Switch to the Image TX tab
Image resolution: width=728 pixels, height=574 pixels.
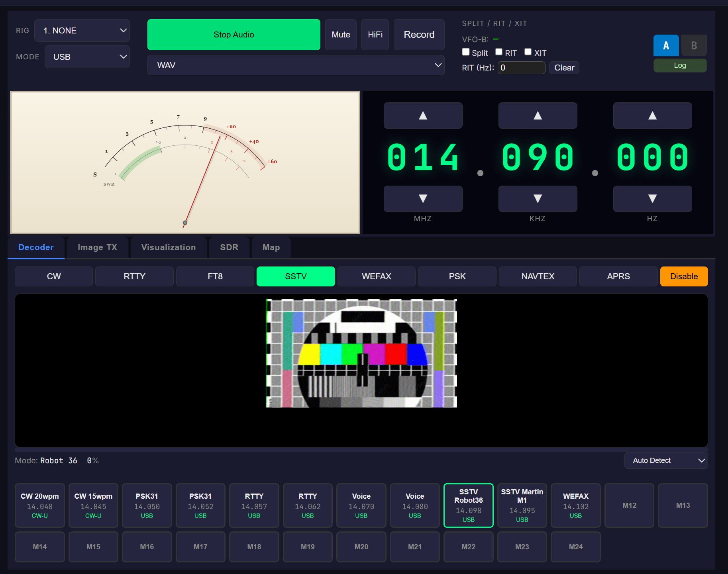[97, 247]
